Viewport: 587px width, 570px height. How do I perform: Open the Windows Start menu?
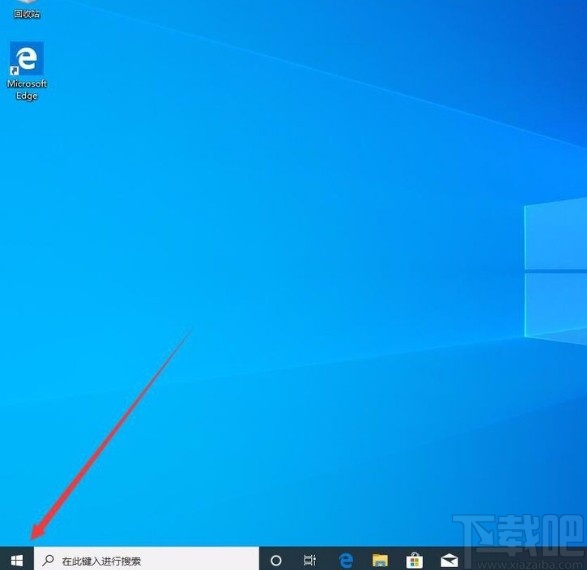tap(17, 560)
